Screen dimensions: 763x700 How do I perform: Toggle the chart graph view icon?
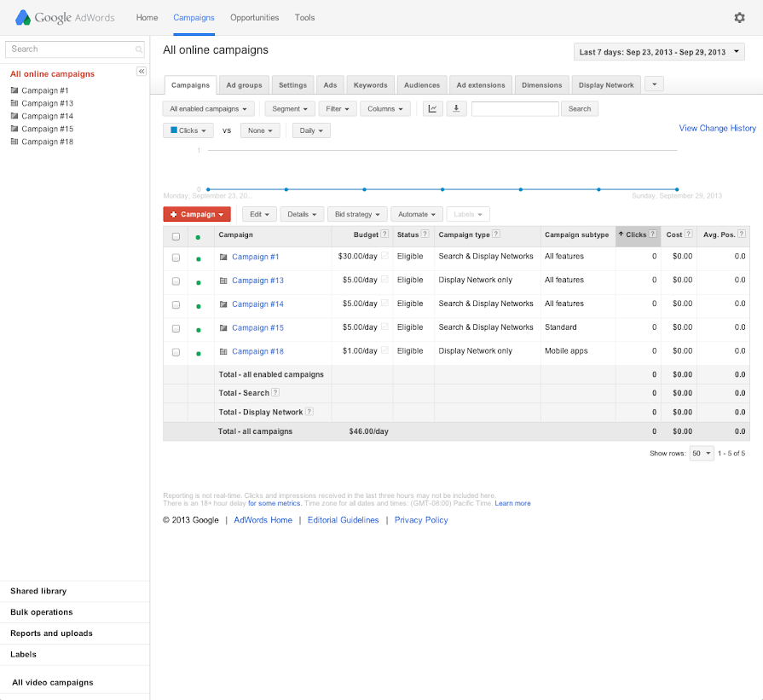coord(433,108)
